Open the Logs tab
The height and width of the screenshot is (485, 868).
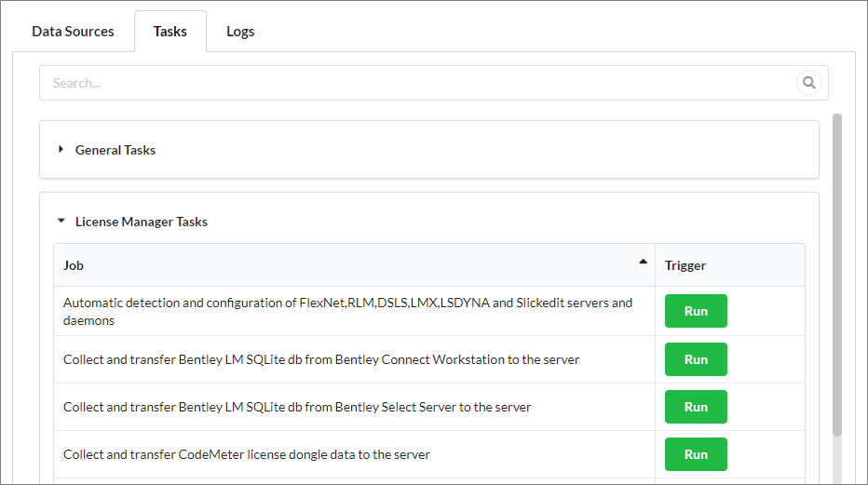[240, 32]
